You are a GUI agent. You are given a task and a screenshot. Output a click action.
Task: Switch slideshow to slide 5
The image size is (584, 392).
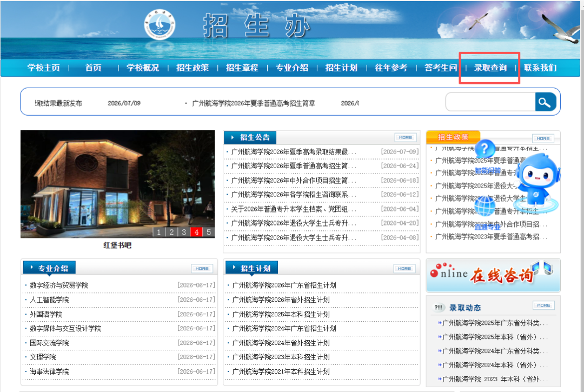point(209,232)
